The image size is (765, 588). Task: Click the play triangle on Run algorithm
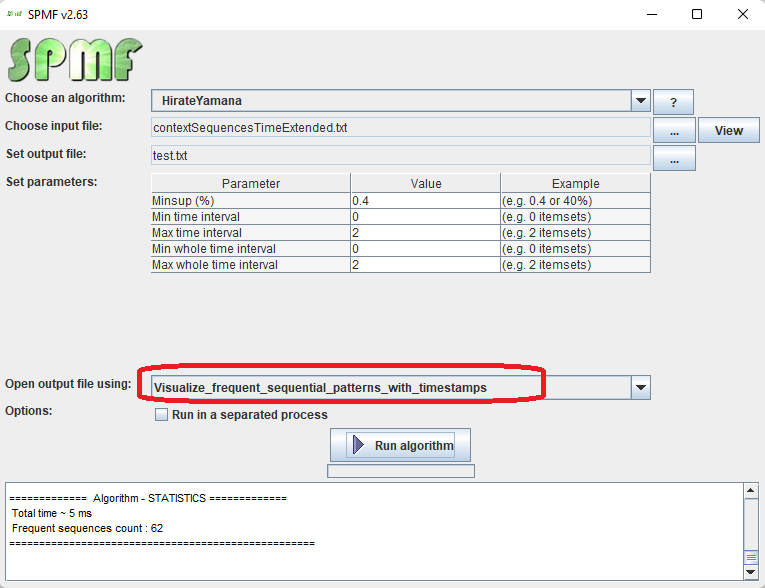click(x=358, y=445)
